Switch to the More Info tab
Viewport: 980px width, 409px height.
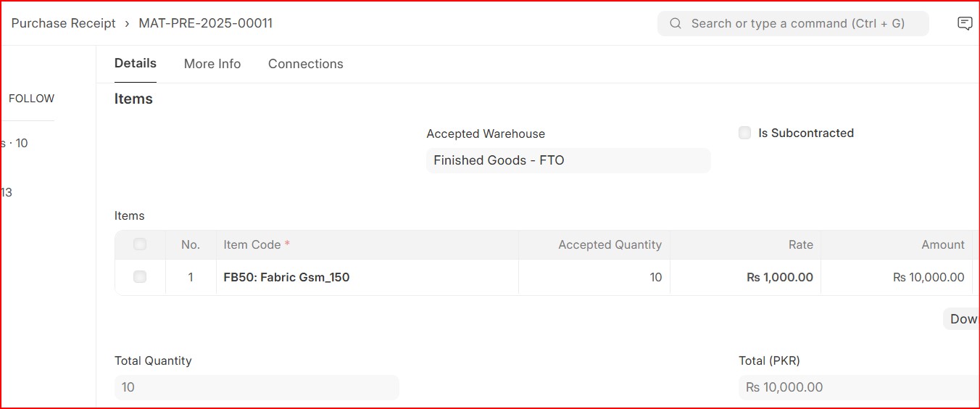tap(212, 64)
